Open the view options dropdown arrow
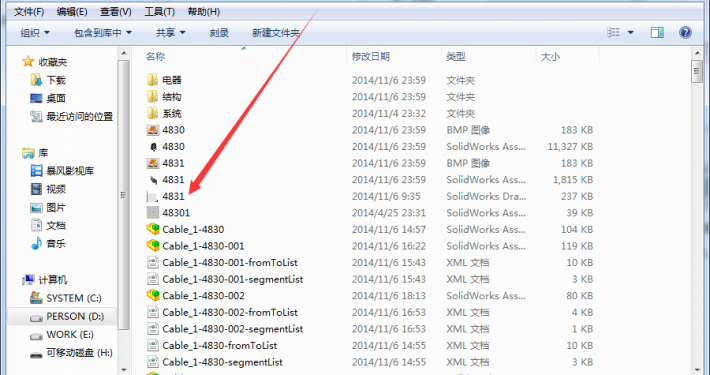Screen dimensions: 710x375 click(x=630, y=33)
